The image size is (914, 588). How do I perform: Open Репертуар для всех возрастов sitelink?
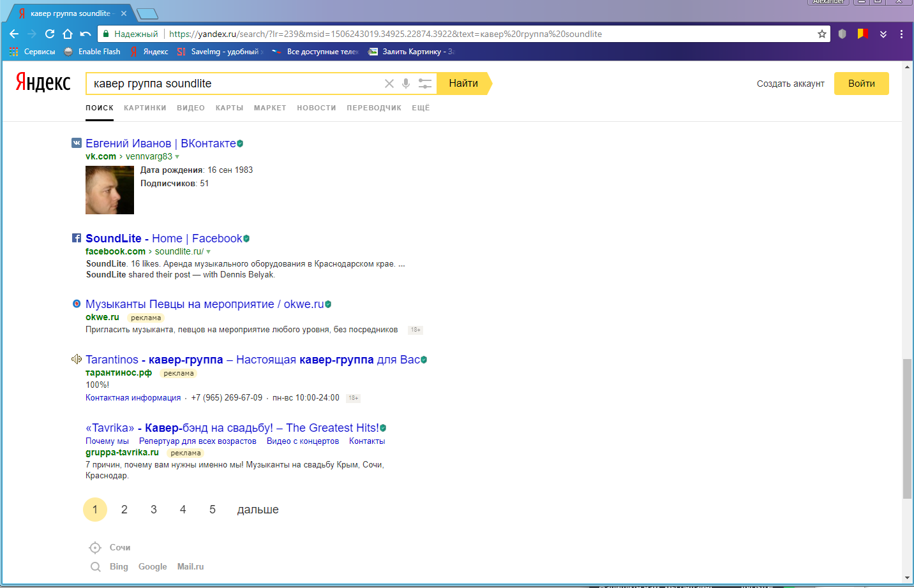click(198, 441)
